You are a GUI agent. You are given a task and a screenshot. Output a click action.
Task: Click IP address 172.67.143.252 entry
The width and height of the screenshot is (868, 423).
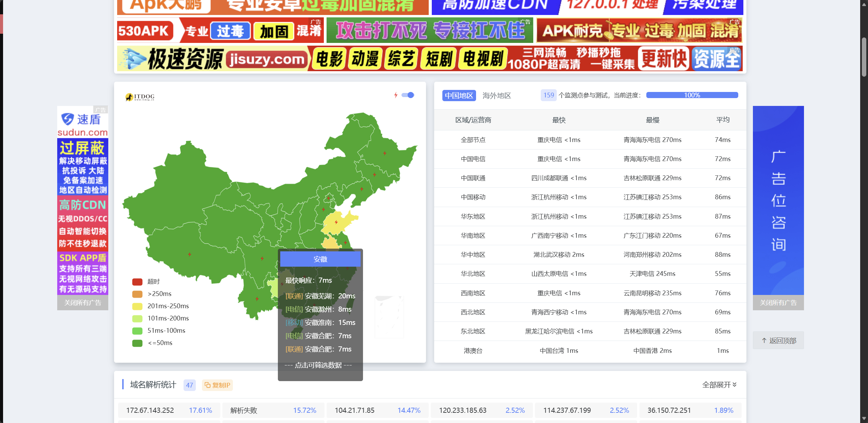coord(150,410)
